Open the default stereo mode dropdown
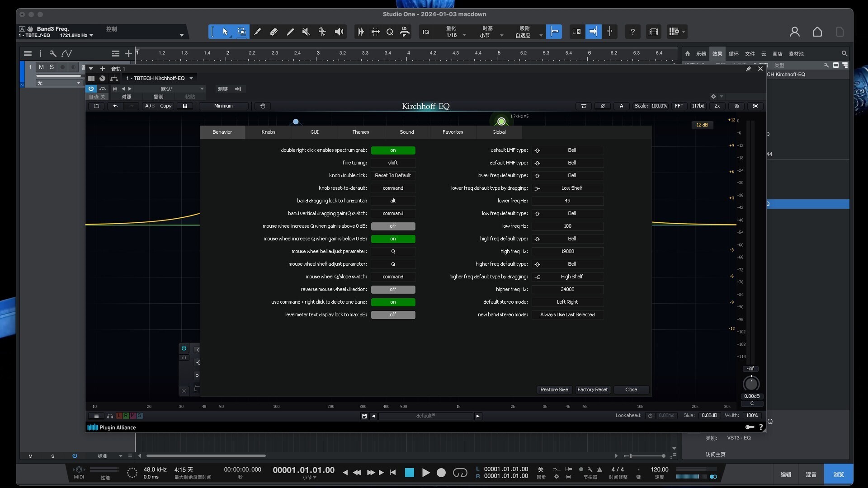Viewport: 868px width, 488px height. coord(567,302)
